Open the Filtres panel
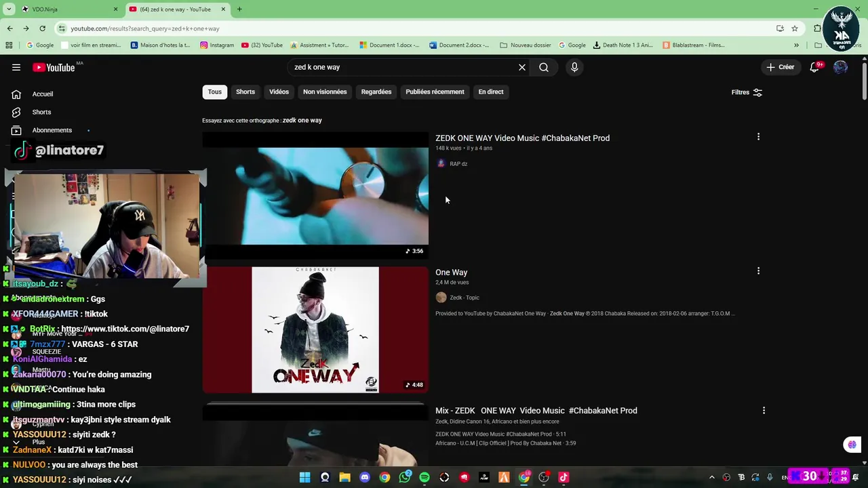Screen dimensions: 868x488 pos(747,92)
